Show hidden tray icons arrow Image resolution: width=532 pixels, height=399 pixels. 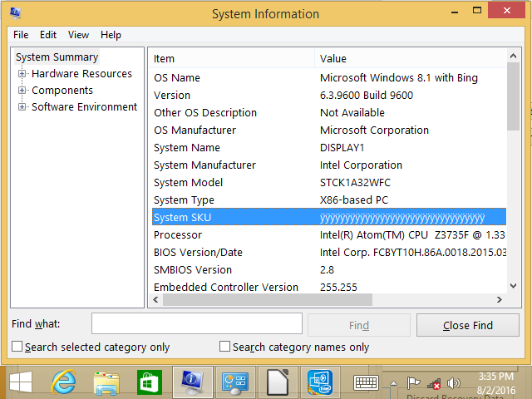point(393,383)
